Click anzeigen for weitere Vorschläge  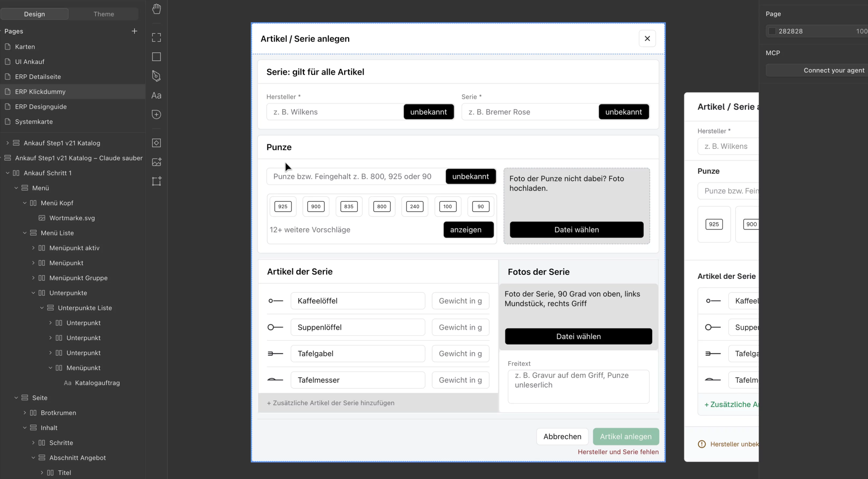(x=469, y=230)
